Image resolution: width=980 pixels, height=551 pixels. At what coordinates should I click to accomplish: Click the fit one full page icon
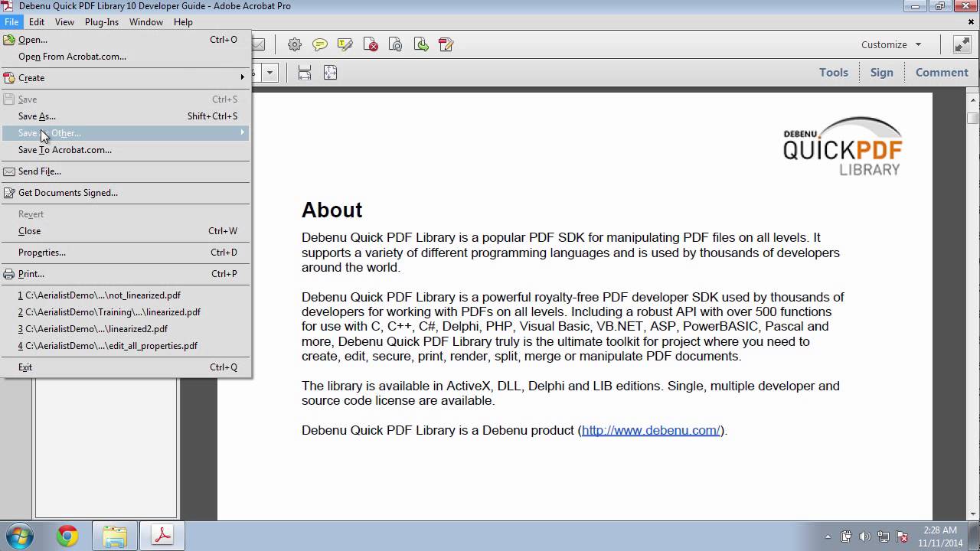point(330,73)
